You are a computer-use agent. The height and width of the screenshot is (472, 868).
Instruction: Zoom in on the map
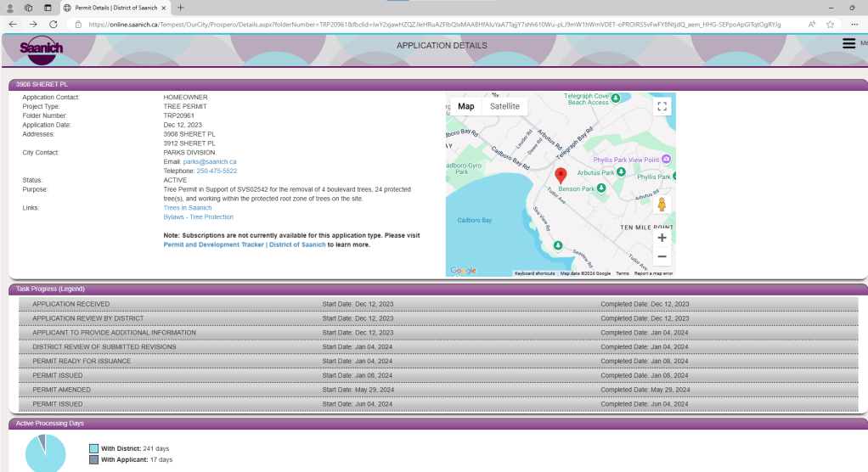(x=662, y=238)
